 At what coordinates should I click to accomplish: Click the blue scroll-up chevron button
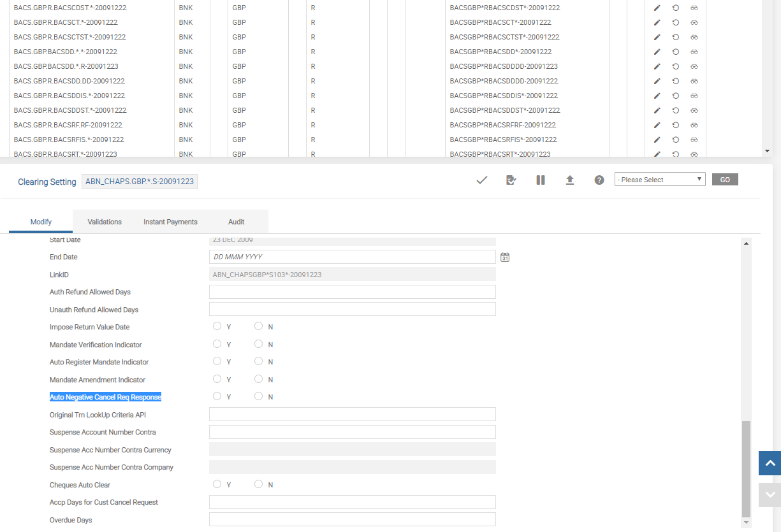click(x=770, y=463)
